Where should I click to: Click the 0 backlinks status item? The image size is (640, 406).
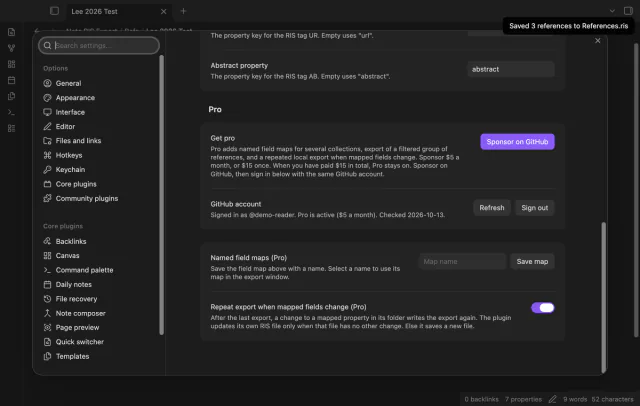point(481,399)
